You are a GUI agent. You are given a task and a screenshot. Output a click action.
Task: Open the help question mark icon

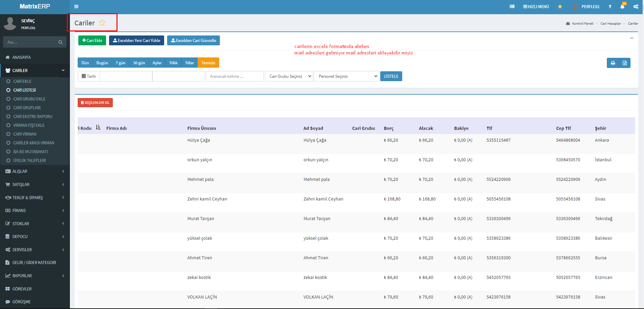(x=610, y=6)
